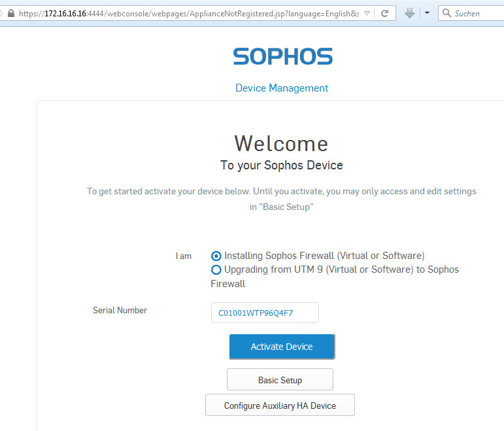
Task: Focus the browser address bar URL
Action: click(189, 14)
